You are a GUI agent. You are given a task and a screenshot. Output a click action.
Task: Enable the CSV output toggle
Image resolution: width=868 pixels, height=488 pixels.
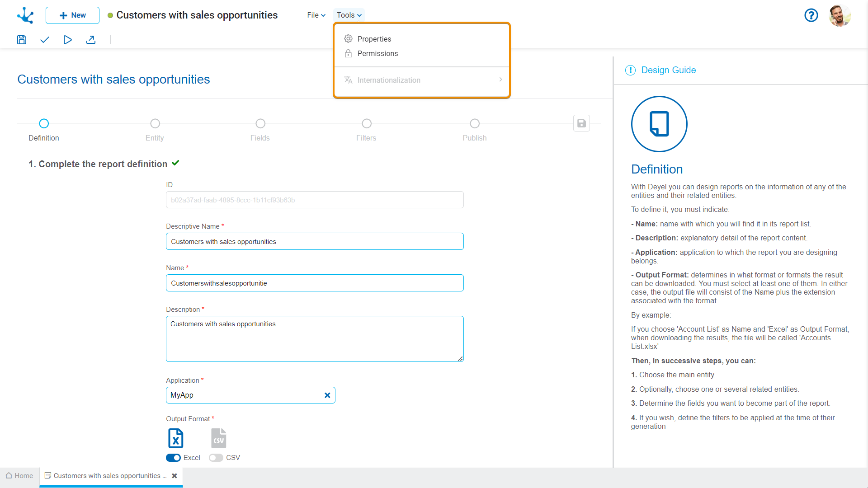pyautogui.click(x=216, y=458)
